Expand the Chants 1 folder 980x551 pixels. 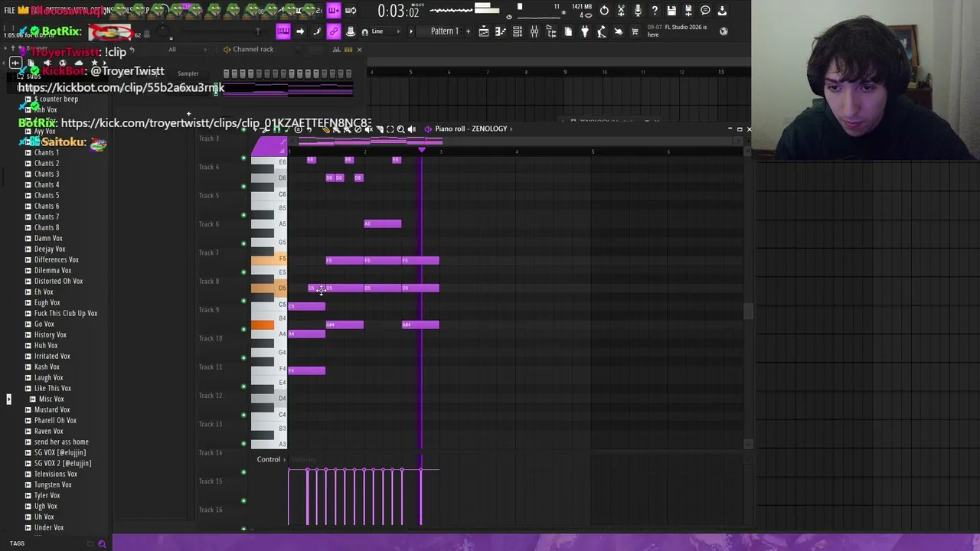(47, 152)
